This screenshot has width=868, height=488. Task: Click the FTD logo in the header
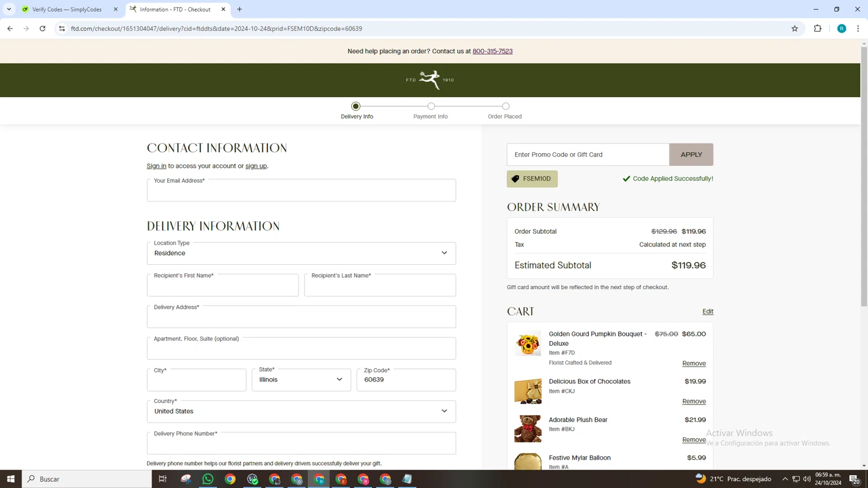(x=430, y=80)
